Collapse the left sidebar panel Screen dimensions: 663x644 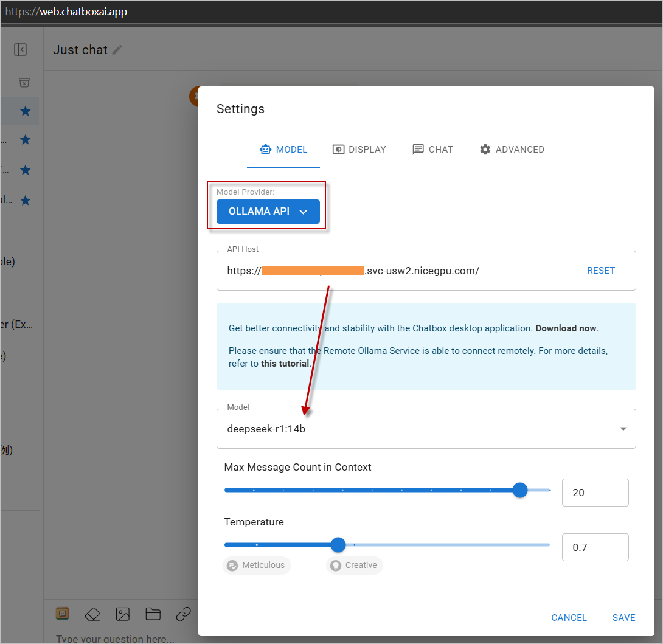click(21, 50)
